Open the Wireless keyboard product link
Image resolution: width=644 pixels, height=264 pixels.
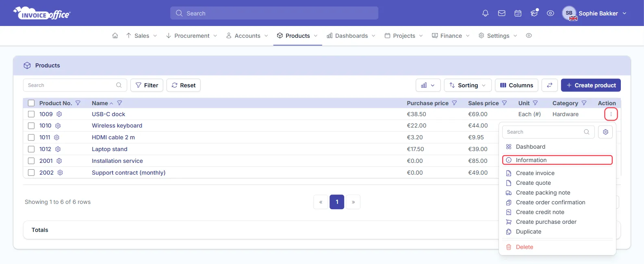point(117,126)
